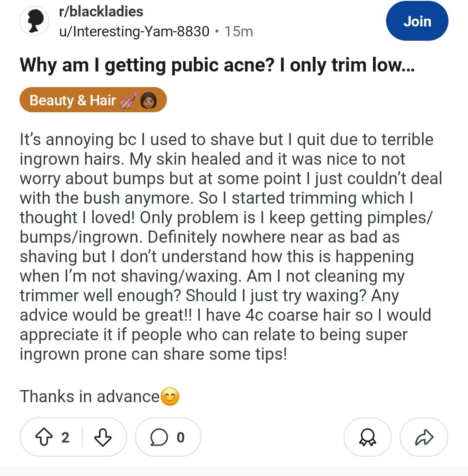The width and height of the screenshot is (468, 476).
Task: Join the r/blackladies community
Action: click(417, 21)
